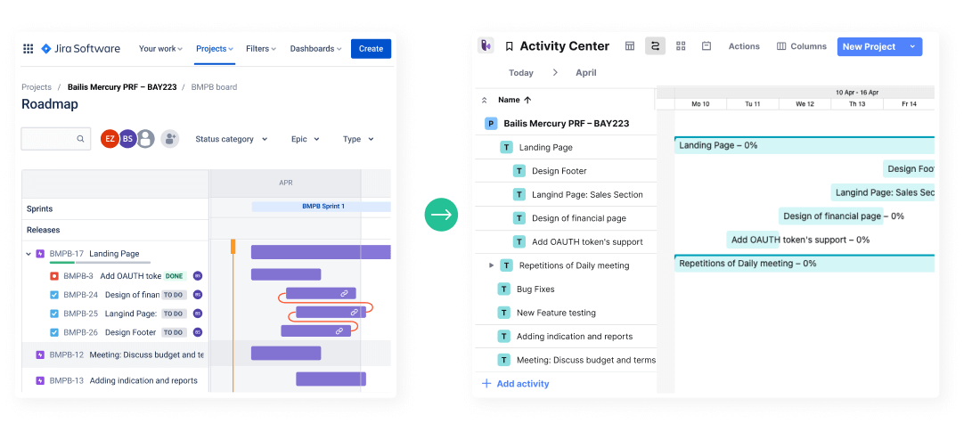The width and height of the screenshot is (980, 432).
Task: Go to Projects breadcrumb link
Action: pos(37,87)
